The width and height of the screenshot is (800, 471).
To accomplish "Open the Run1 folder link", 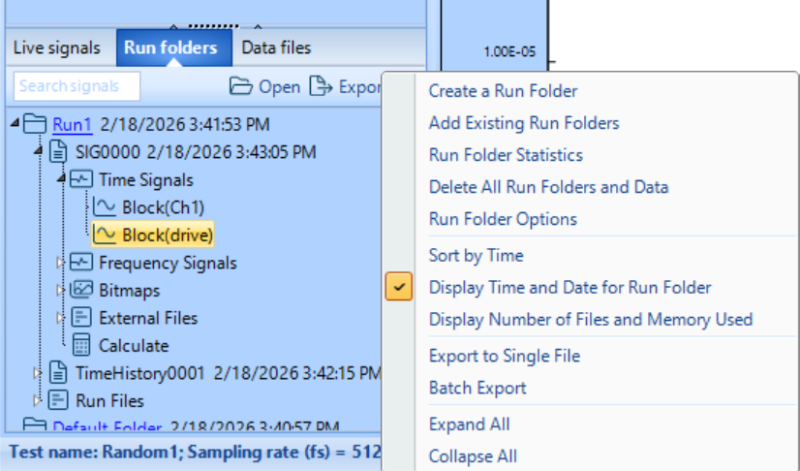I will click(x=73, y=124).
